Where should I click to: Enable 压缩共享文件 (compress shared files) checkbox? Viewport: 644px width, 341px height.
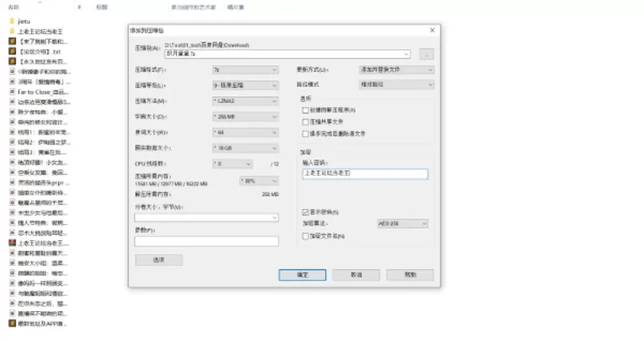point(305,122)
